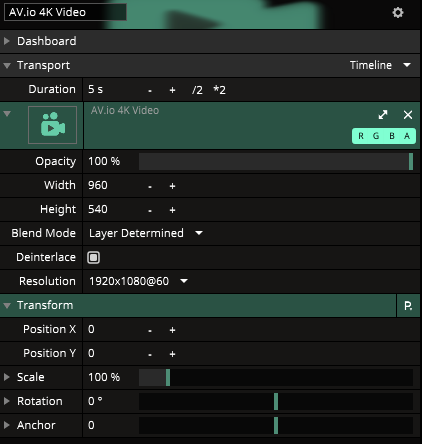Remove the AV.io 4K Video source with X
Viewport: 422px width, 444px height.
(x=408, y=115)
